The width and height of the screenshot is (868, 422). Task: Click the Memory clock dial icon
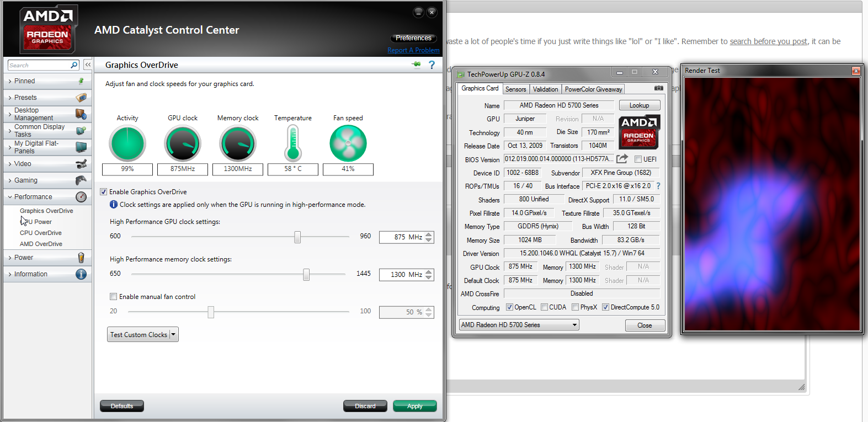click(238, 143)
